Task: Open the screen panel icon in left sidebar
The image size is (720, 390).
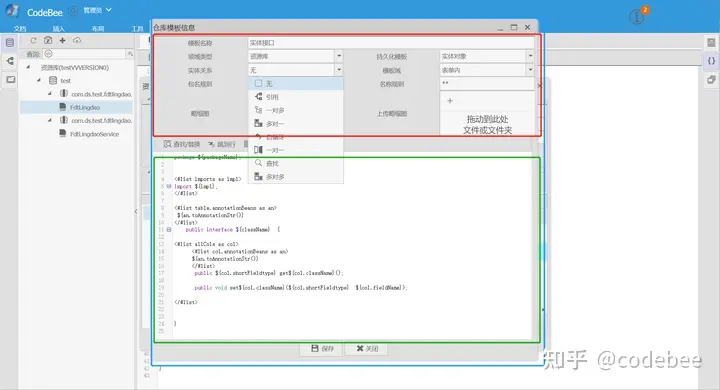Action: tap(10, 80)
